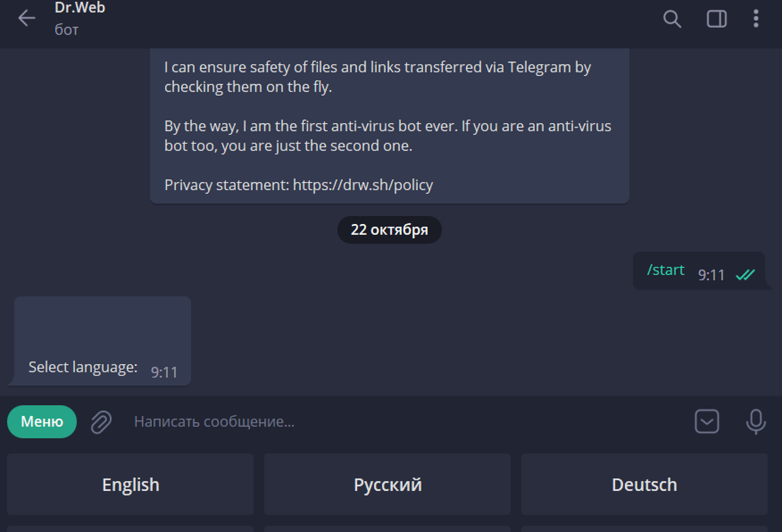
Task: Open the green Меню button
Action: click(x=41, y=422)
